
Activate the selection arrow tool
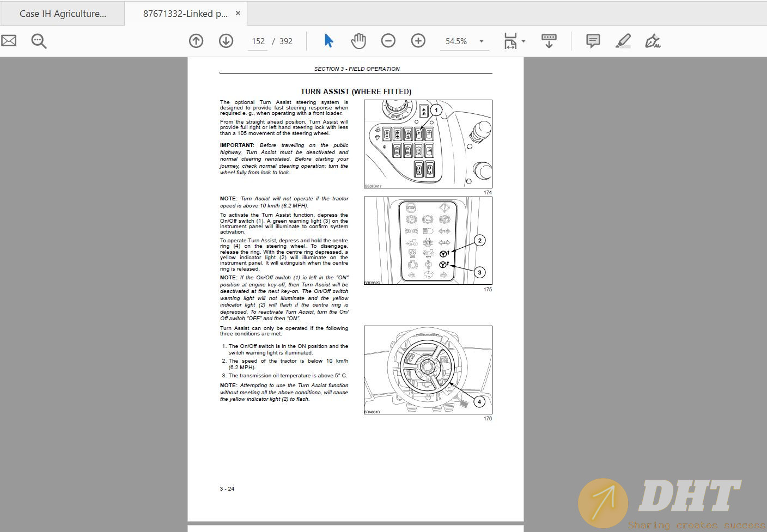328,41
